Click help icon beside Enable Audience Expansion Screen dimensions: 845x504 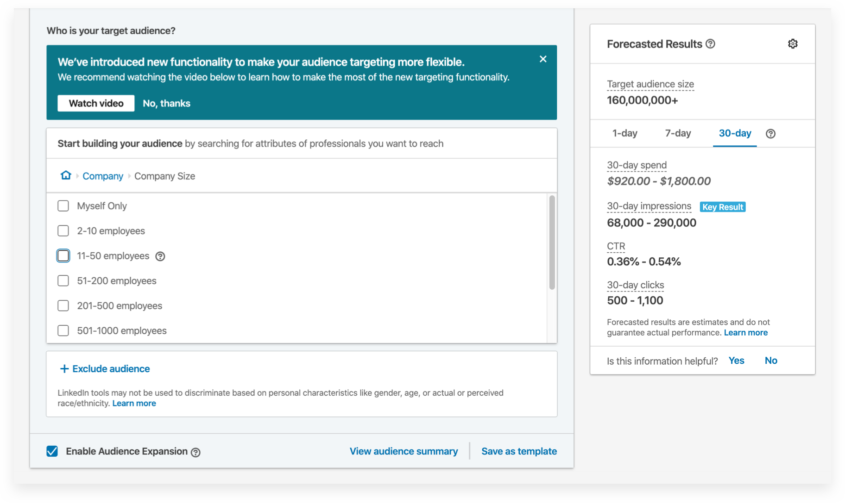click(196, 452)
